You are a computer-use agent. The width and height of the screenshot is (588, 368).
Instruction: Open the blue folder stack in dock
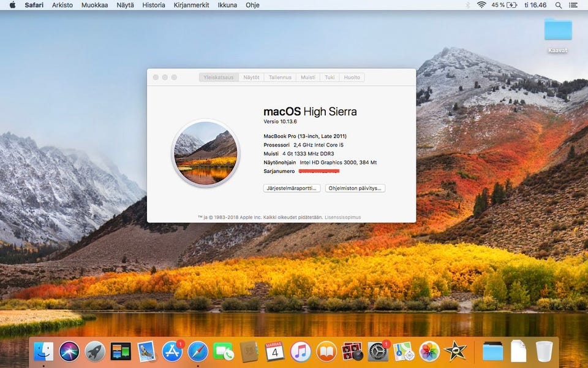(x=492, y=351)
